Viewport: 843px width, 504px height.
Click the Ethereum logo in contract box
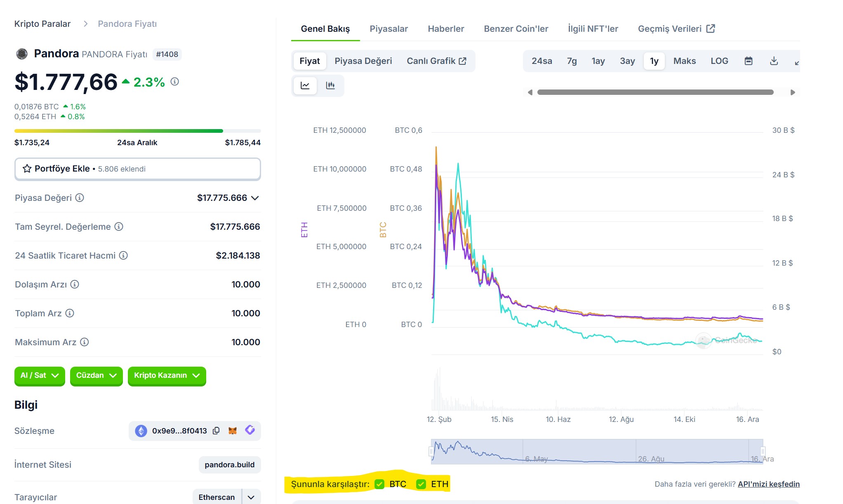pos(141,431)
